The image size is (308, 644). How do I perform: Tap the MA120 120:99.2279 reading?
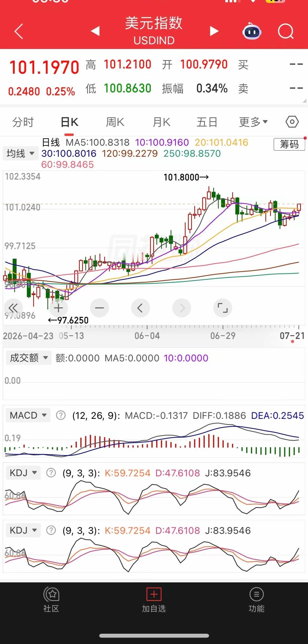coord(130,153)
